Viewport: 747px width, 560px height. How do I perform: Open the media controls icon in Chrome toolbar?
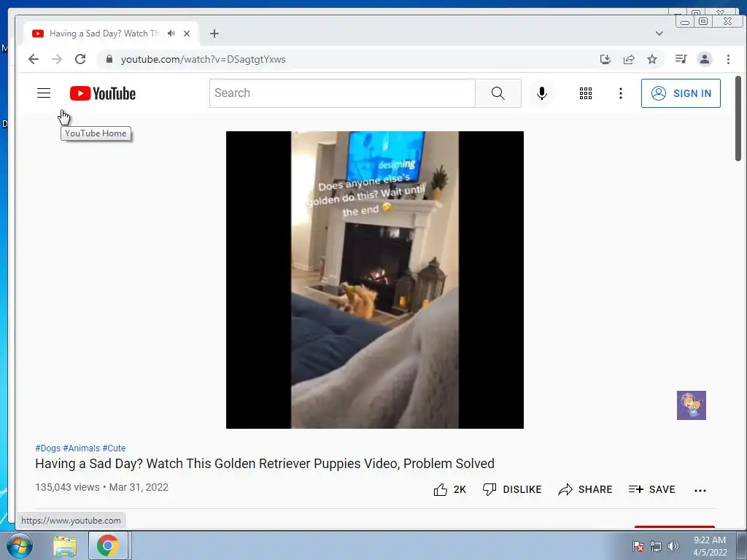681,59
